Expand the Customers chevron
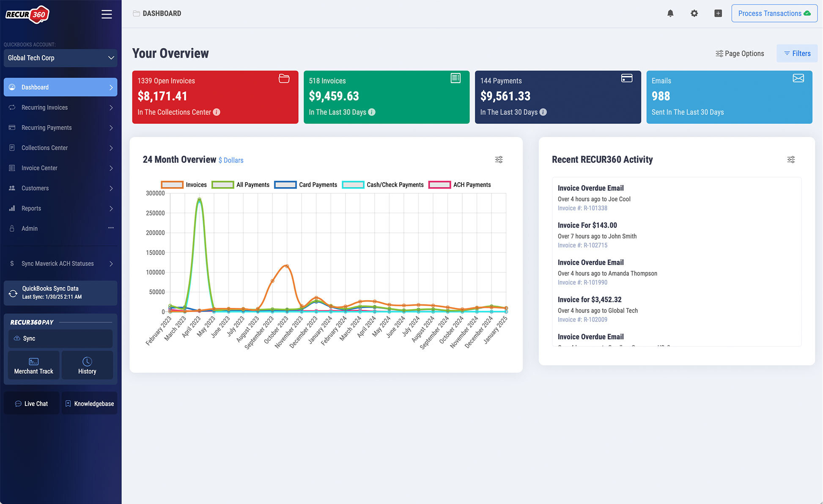This screenshot has height=504, width=823. pos(111,188)
